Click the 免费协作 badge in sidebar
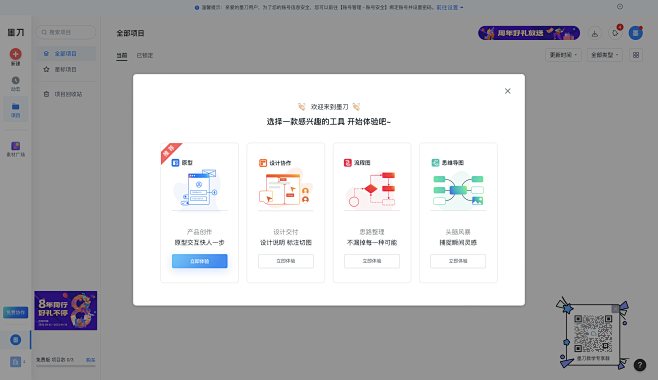The height and width of the screenshot is (380, 658). 16,312
